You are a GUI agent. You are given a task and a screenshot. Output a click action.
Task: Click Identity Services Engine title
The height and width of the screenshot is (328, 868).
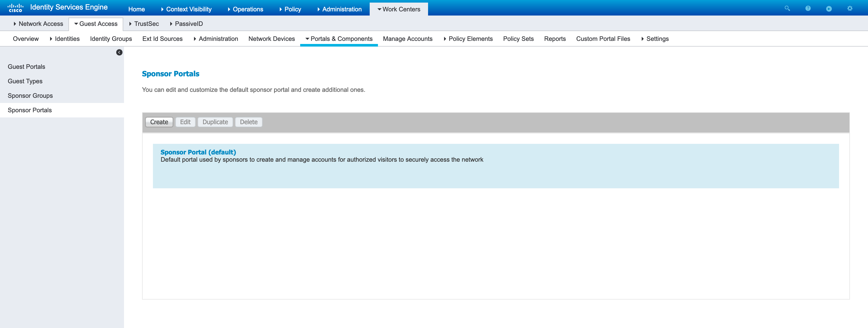[x=69, y=7]
